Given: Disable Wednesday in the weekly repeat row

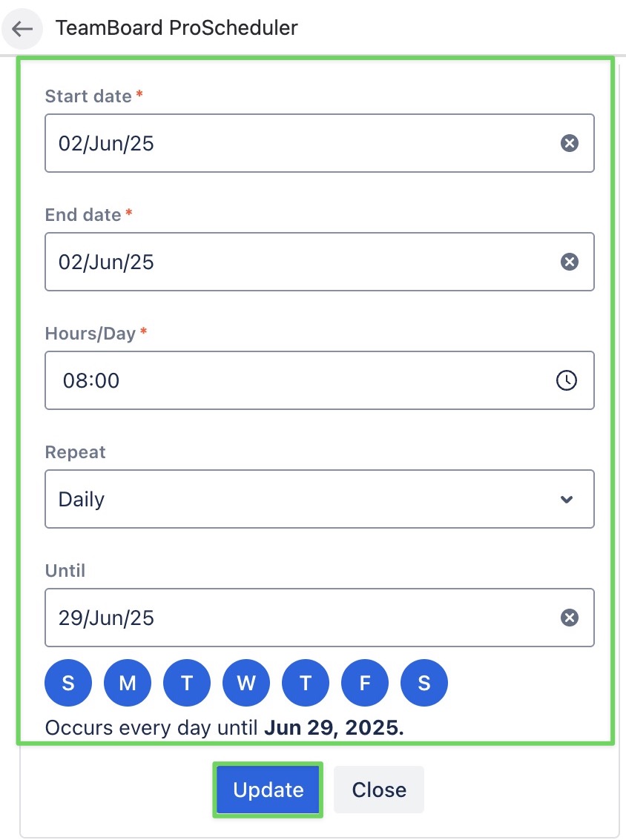Looking at the screenshot, I should 246,682.
